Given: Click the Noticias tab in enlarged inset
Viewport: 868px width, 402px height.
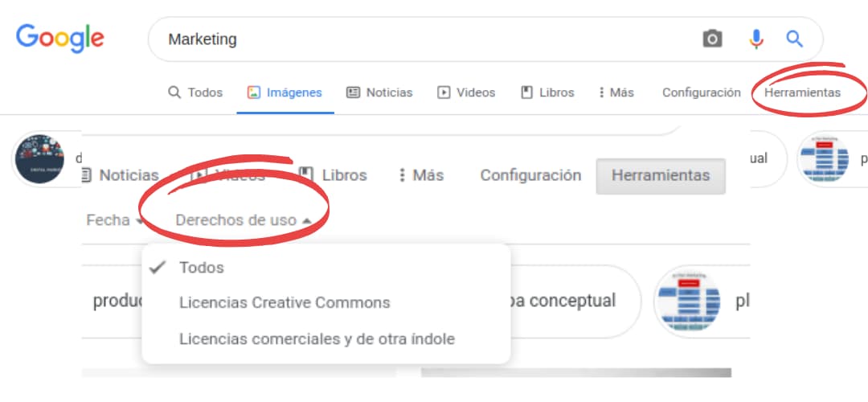Looking at the screenshot, I should [x=120, y=175].
